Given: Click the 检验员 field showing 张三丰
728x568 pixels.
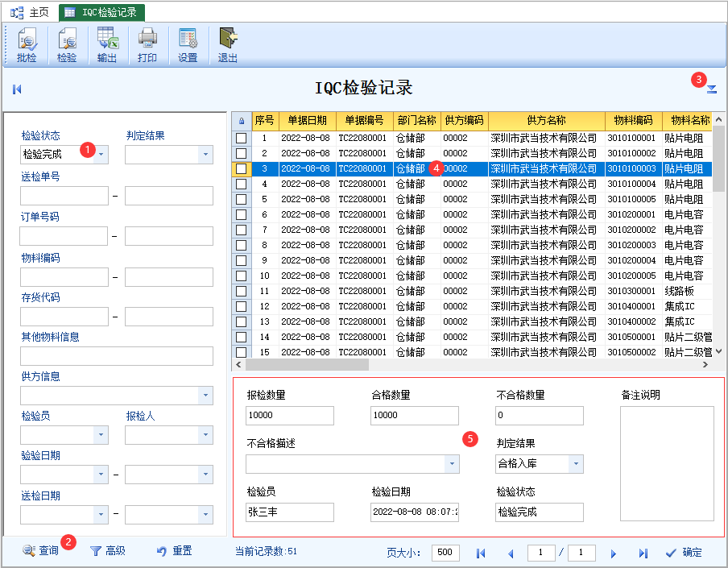Looking at the screenshot, I should pyautogui.click(x=290, y=512).
